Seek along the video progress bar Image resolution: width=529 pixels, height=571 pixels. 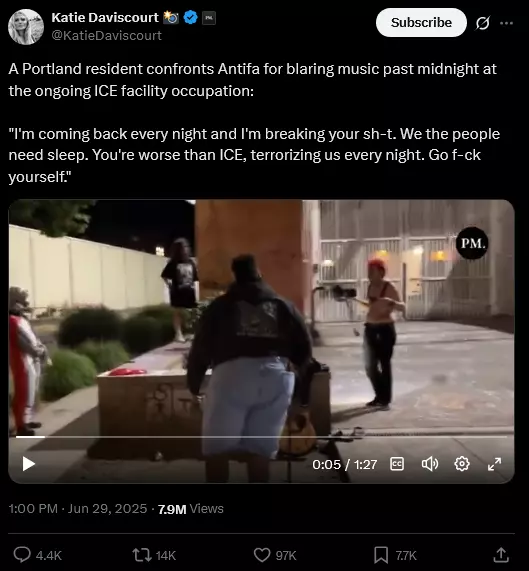(261, 436)
